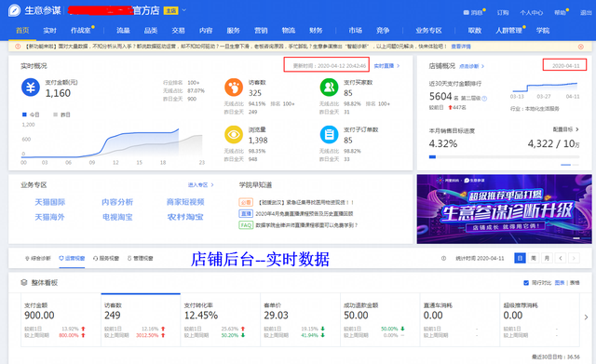Viewport: 596px width, 364px height.
Task: Click 退出 to log out
Action: tap(586, 12)
